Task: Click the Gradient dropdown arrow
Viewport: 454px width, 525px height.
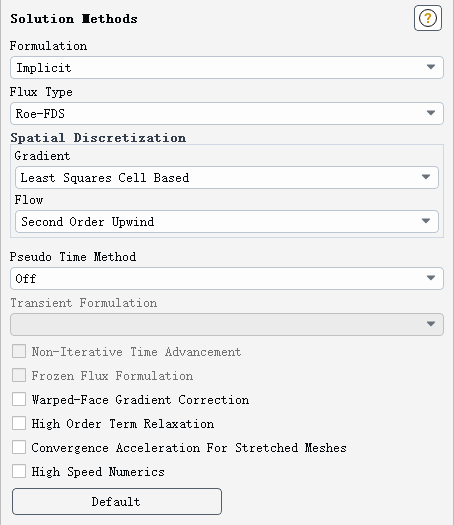Action: pos(426,177)
